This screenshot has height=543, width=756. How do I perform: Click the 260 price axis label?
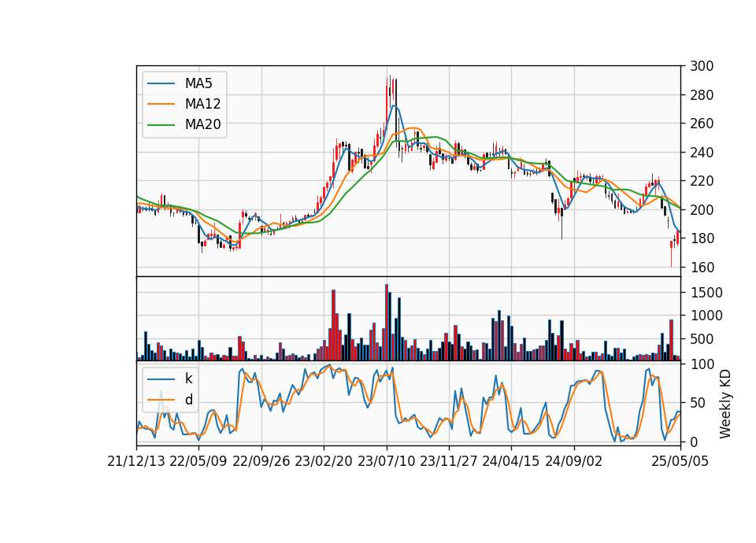pyautogui.click(x=702, y=124)
